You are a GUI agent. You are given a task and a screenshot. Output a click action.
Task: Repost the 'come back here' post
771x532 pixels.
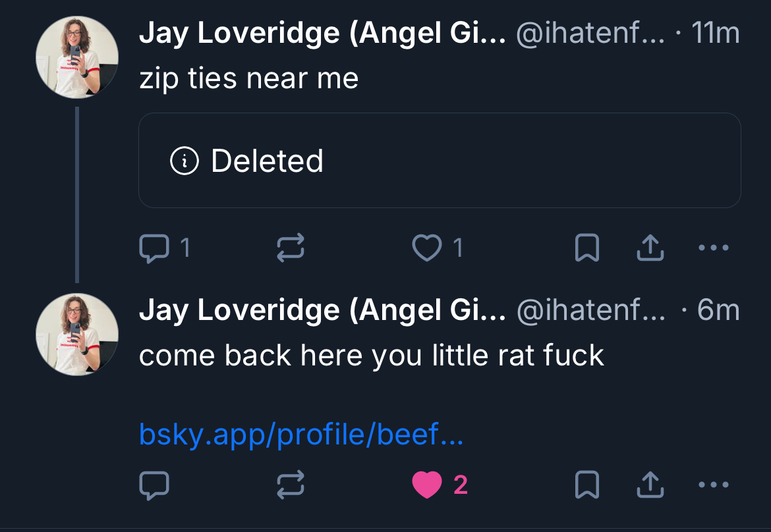[290, 485]
